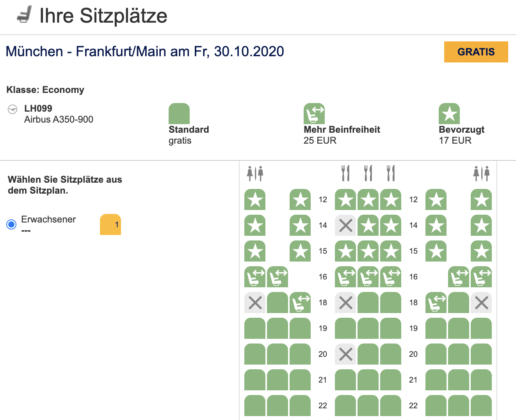Pick rightmost preferred star seat in row 15
This screenshot has height=420, width=516.
481,251
